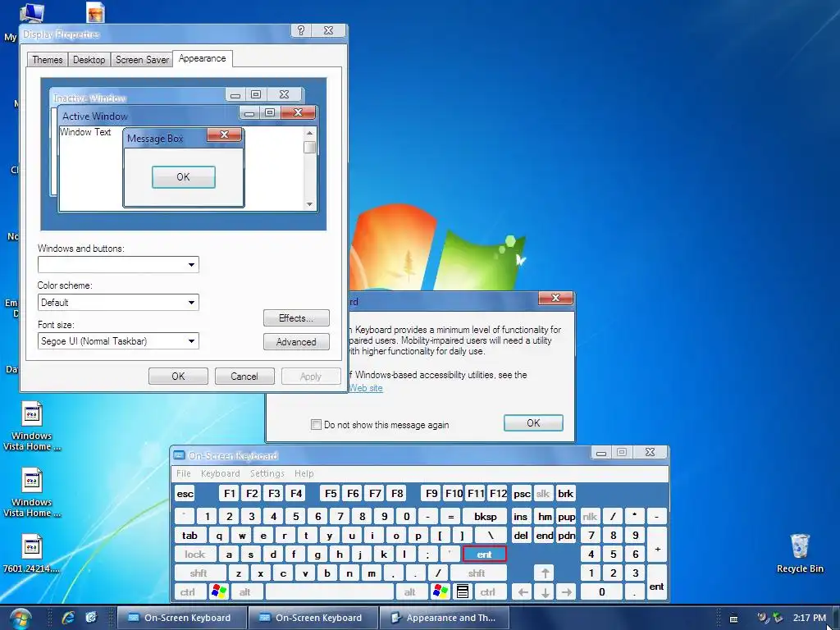Click the esc key on keyboard

pyautogui.click(x=185, y=493)
